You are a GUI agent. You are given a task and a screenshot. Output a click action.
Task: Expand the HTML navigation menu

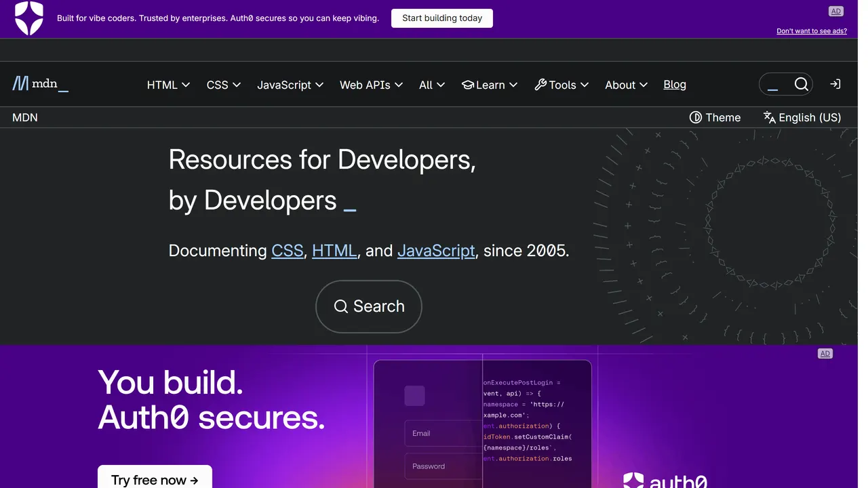click(x=168, y=85)
